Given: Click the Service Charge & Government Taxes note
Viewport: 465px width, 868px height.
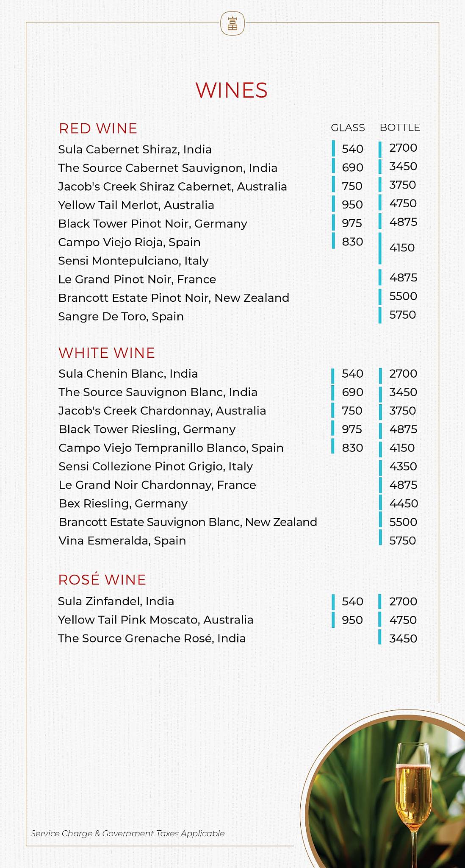Looking at the screenshot, I should coord(127,833).
